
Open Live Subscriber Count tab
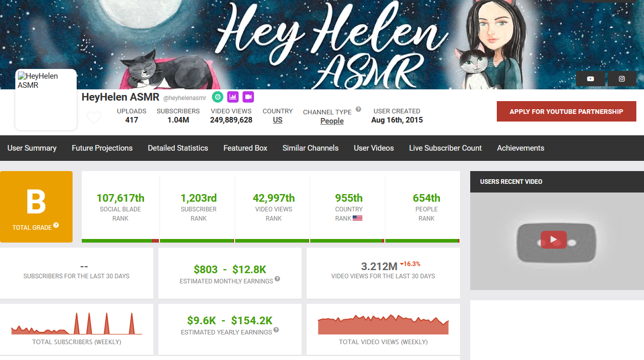(445, 148)
